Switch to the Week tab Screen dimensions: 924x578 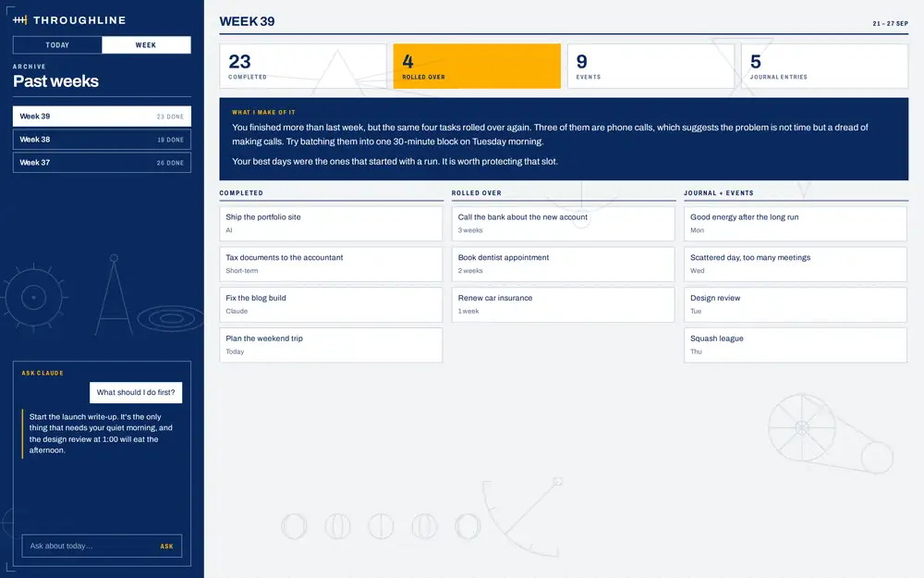146,44
